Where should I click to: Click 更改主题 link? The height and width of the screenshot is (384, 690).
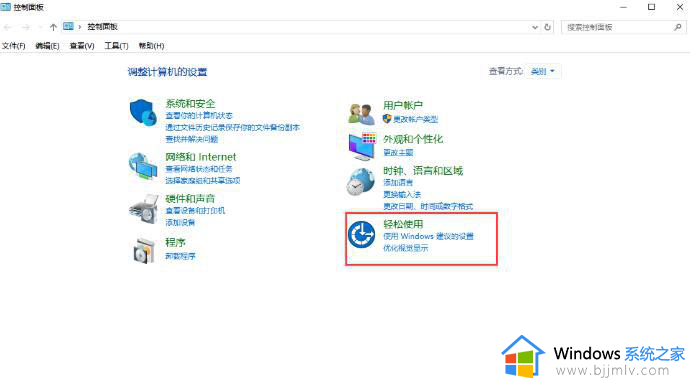click(x=398, y=152)
